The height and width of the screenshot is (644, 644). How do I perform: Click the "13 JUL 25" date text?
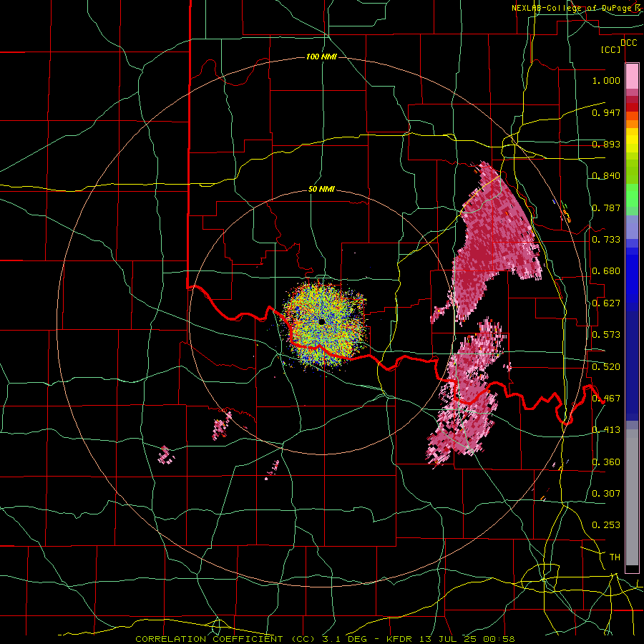pos(448,639)
